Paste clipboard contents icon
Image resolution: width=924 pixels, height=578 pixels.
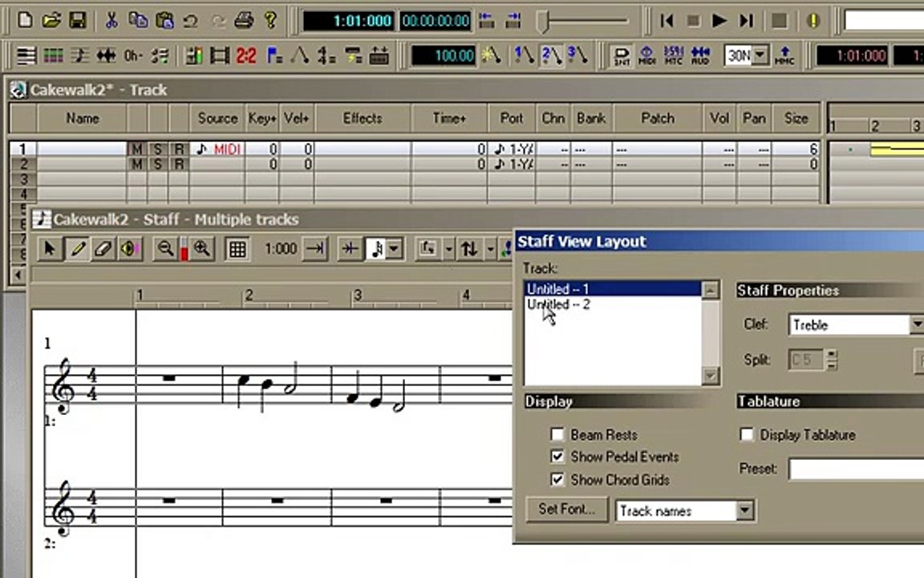click(x=164, y=21)
